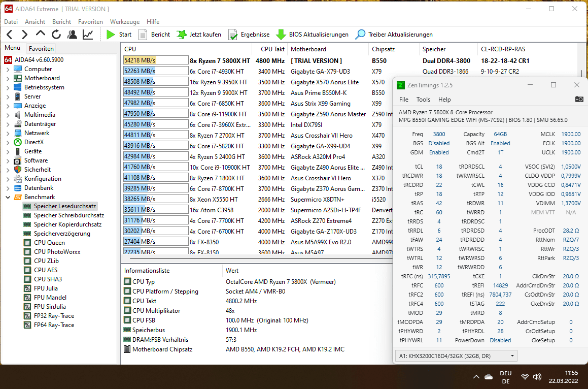The height and width of the screenshot is (389, 588).
Task: Expand the Server tree node
Action: (8, 96)
